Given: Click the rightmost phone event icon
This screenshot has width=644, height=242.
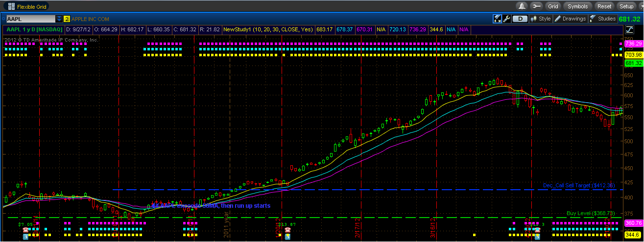Looking at the screenshot, I should pyautogui.click(x=538, y=230).
